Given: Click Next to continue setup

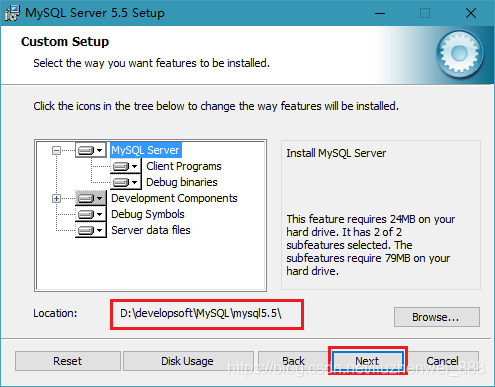Looking at the screenshot, I should click(367, 361).
